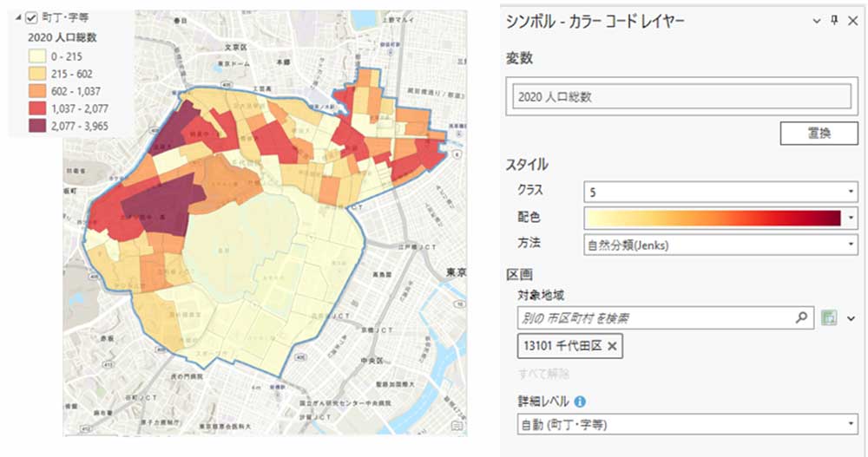Screen dimensions: 868x457
Task: Click the 別の市区町村を検索 search box
Action: point(655,318)
